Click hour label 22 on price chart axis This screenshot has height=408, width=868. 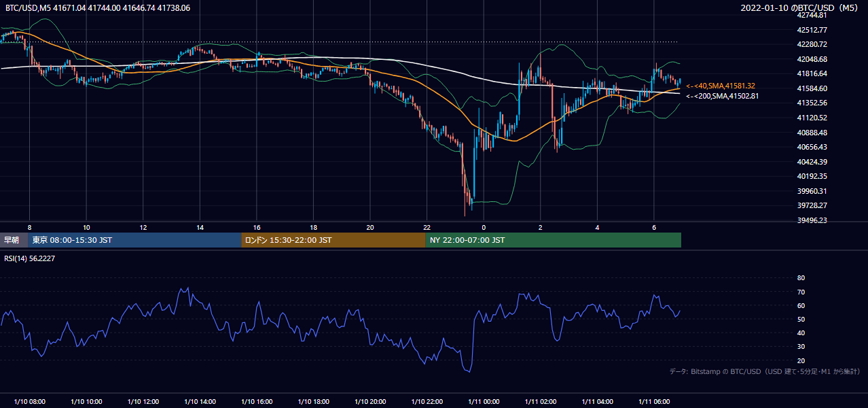427,227
